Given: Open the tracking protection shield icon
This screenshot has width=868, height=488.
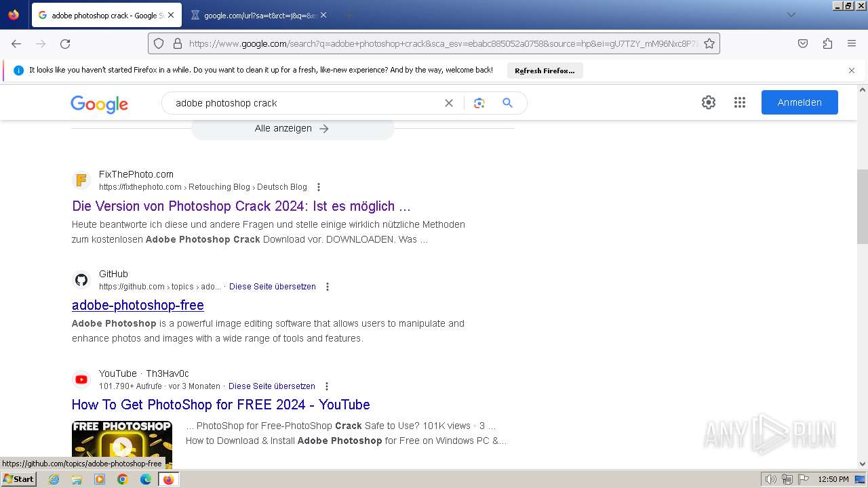Looking at the screenshot, I should pyautogui.click(x=159, y=43).
